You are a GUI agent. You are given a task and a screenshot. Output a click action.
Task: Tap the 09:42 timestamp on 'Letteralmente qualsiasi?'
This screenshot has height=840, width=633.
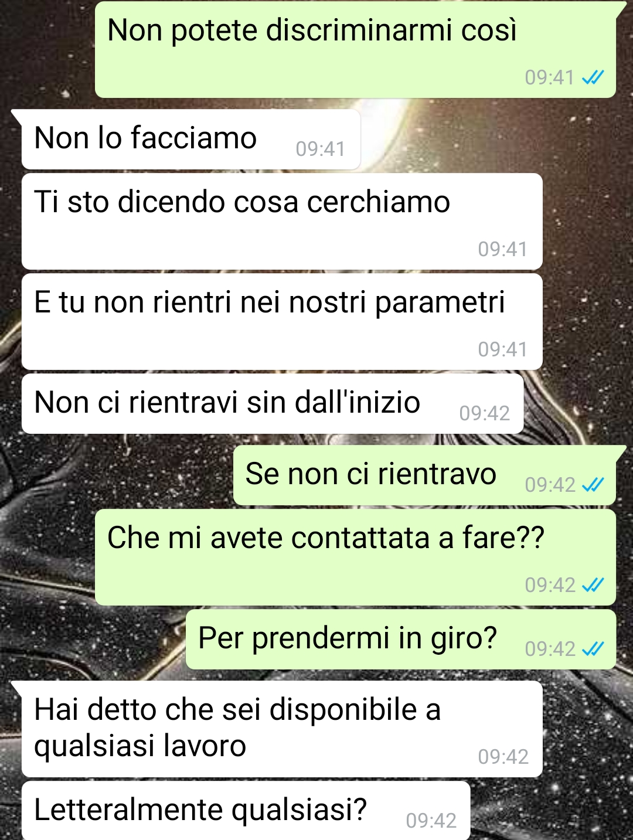point(431,821)
